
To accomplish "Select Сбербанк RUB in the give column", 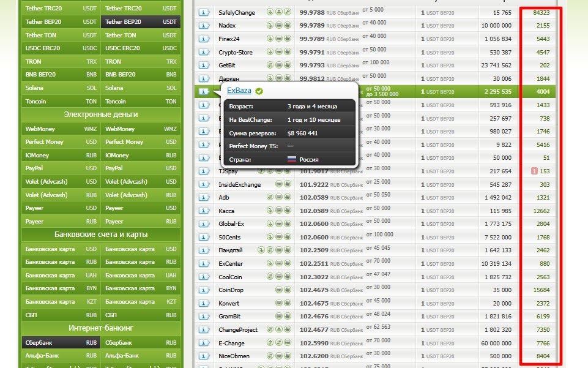I will click(x=61, y=342).
